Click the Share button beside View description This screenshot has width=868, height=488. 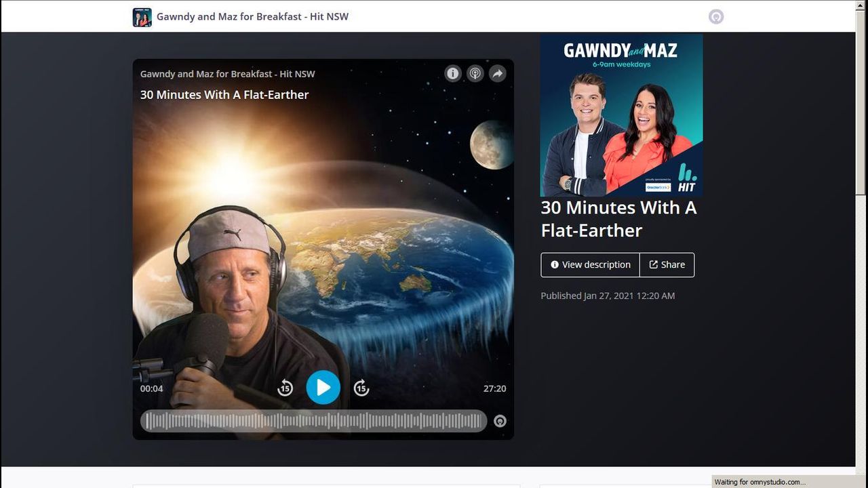click(667, 265)
